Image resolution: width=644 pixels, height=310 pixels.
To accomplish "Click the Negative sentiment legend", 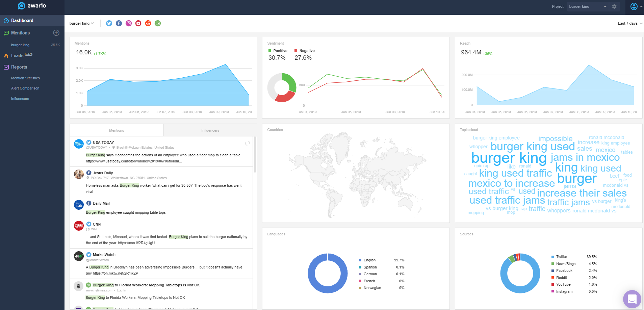I will (x=305, y=51).
